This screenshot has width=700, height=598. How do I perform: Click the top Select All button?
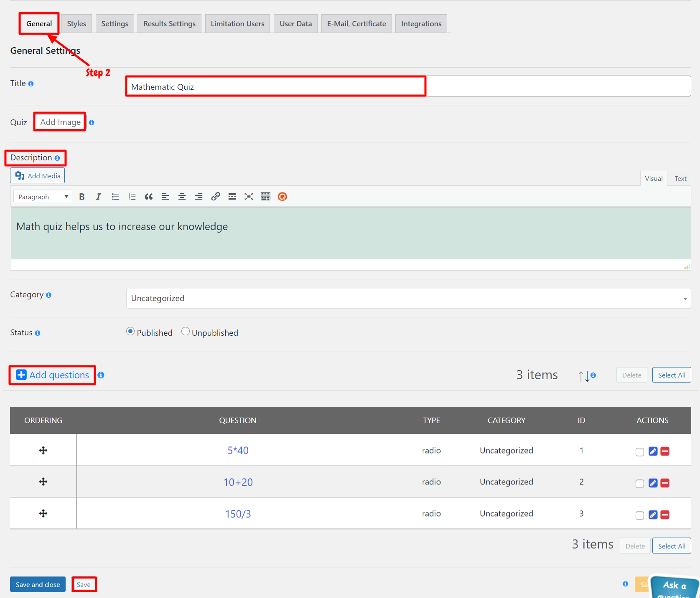pos(672,375)
